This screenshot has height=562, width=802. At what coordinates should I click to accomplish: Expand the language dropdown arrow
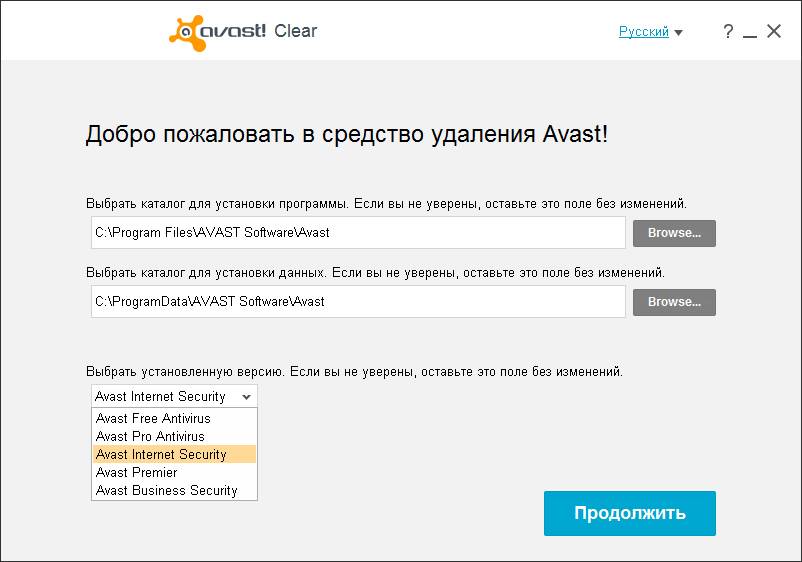(679, 33)
